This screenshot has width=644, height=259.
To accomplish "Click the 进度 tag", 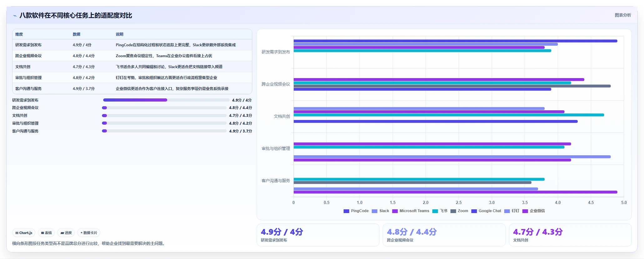I will point(66,233).
